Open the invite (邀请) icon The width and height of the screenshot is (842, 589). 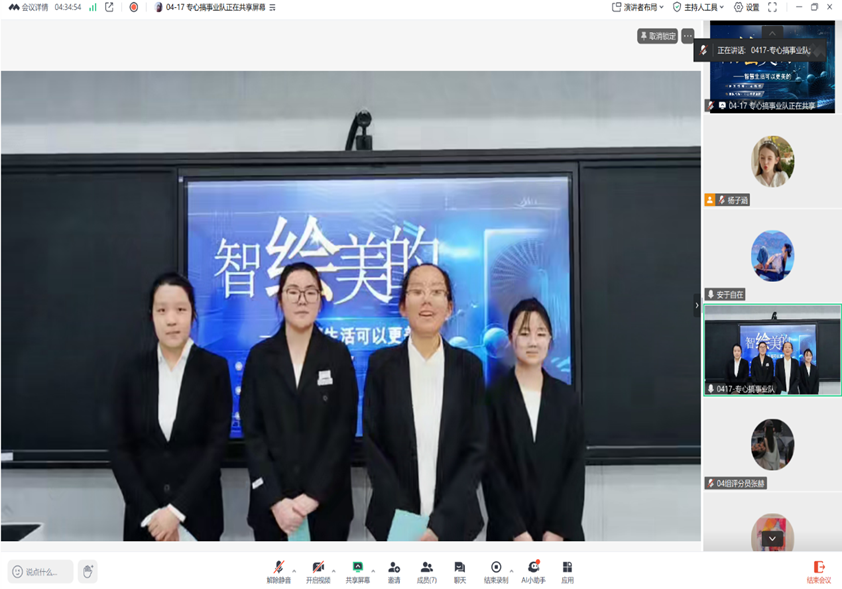tap(394, 572)
